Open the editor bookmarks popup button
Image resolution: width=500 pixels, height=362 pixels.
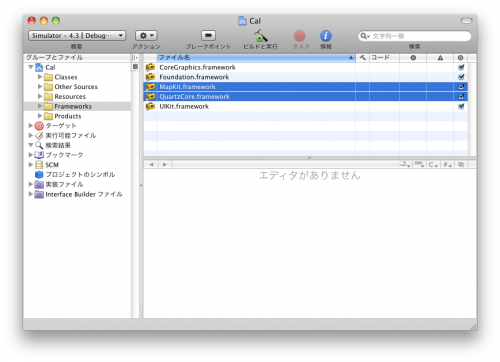pos(419,164)
